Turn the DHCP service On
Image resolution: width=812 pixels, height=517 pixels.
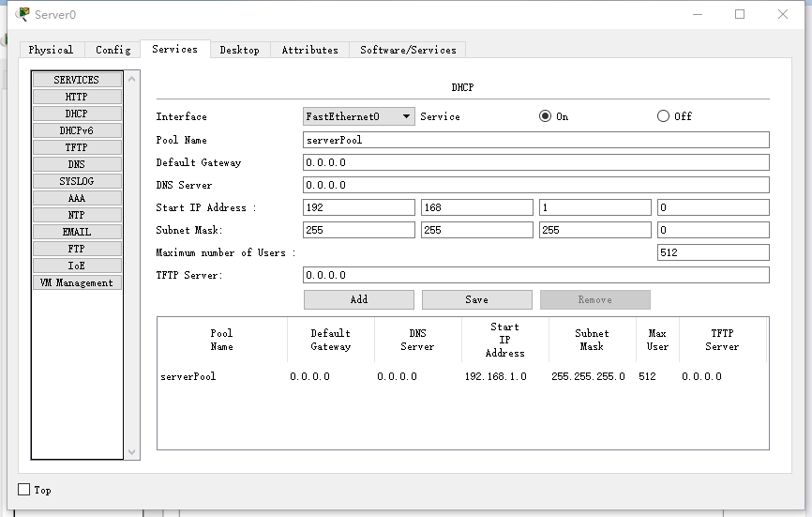546,116
